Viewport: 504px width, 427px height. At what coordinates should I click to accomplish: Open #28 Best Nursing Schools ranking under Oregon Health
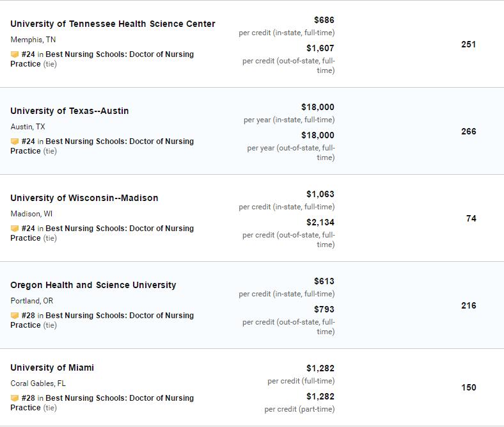102,320
